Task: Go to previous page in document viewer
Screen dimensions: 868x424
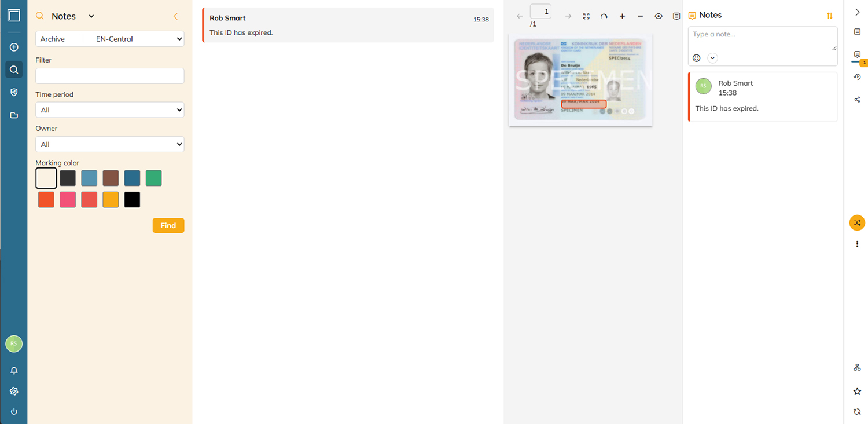Action: click(x=520, y=16)
